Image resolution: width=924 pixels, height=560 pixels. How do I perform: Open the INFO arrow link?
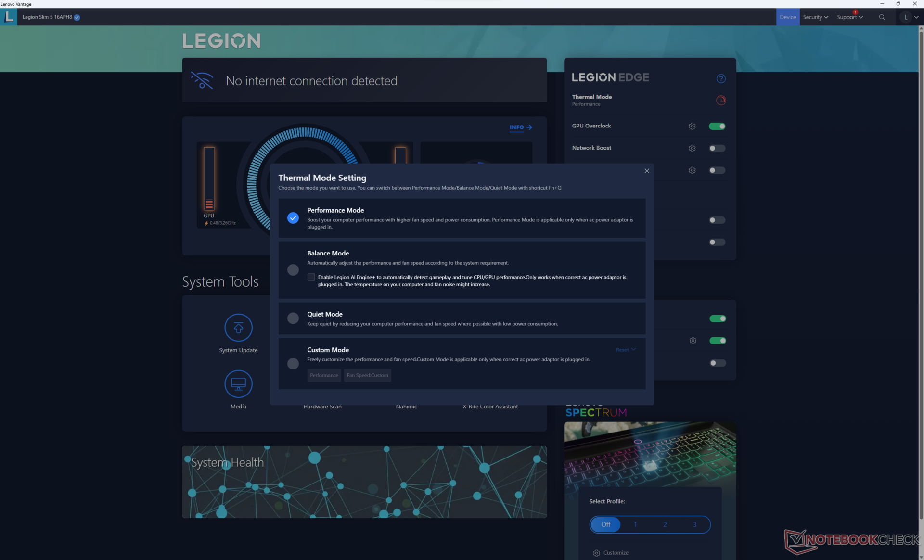521,127
